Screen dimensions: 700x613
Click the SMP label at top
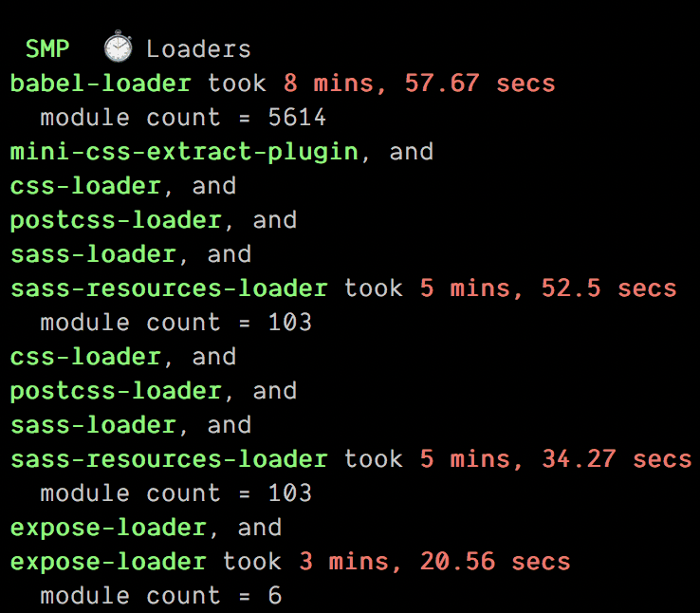click(x=47, y=48)
